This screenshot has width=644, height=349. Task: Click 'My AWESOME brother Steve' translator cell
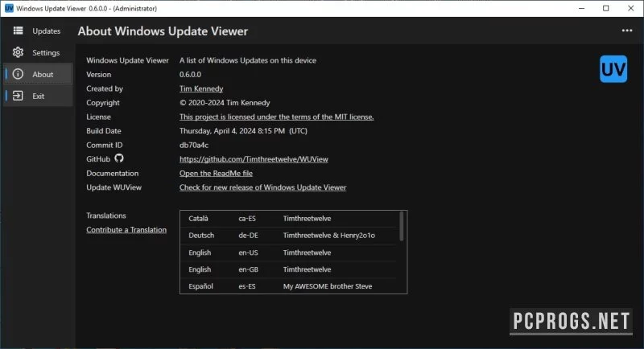[x=328, y=286]
